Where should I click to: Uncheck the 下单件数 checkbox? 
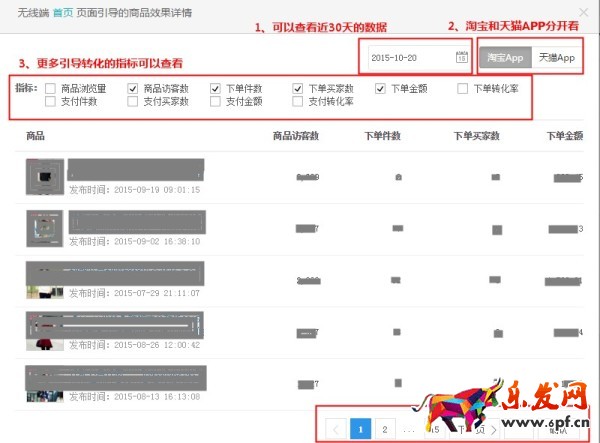[x=215, y=89]
